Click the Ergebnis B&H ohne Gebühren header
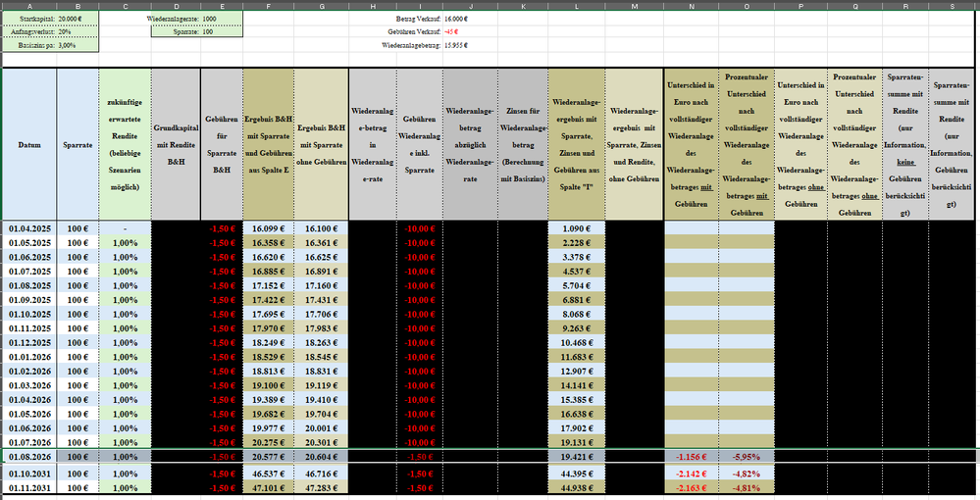 [321, 144]
